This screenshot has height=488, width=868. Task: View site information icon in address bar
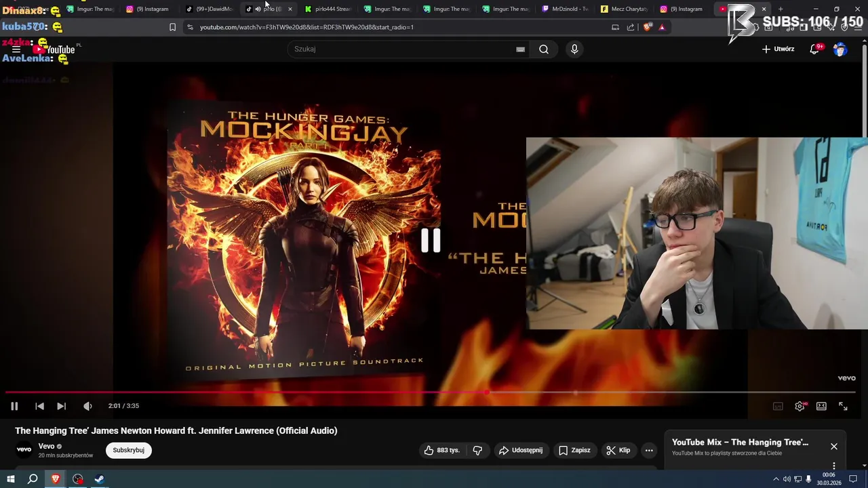(190, 27)
